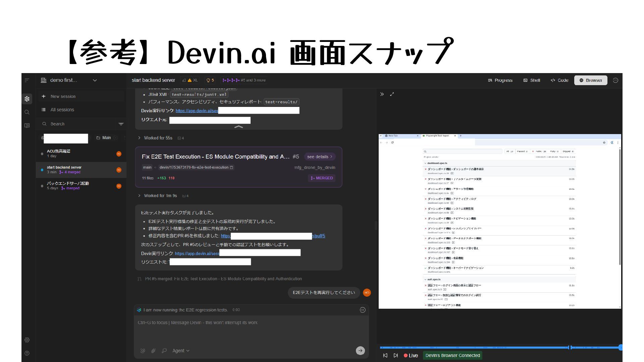Open the ACU残高確認 session
644x362 pixels.
pyautogui.click(x=81, y=154)
